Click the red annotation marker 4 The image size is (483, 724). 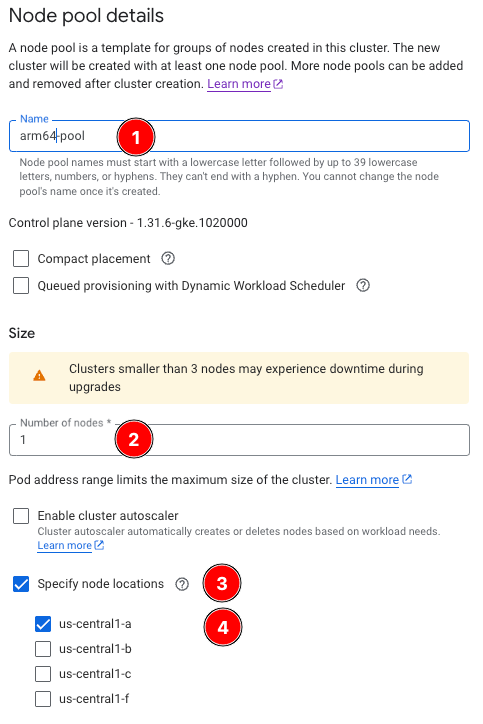(x=223, y=627)
